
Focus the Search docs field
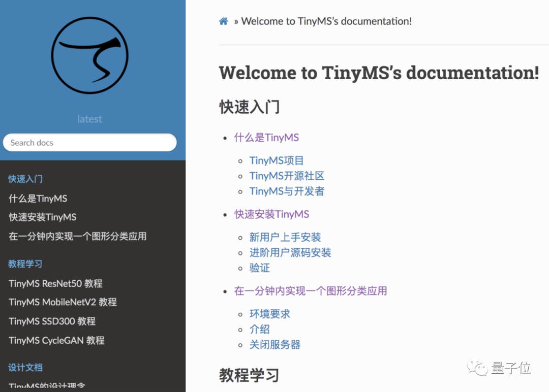pyautogui.click(x=89, y=142)
